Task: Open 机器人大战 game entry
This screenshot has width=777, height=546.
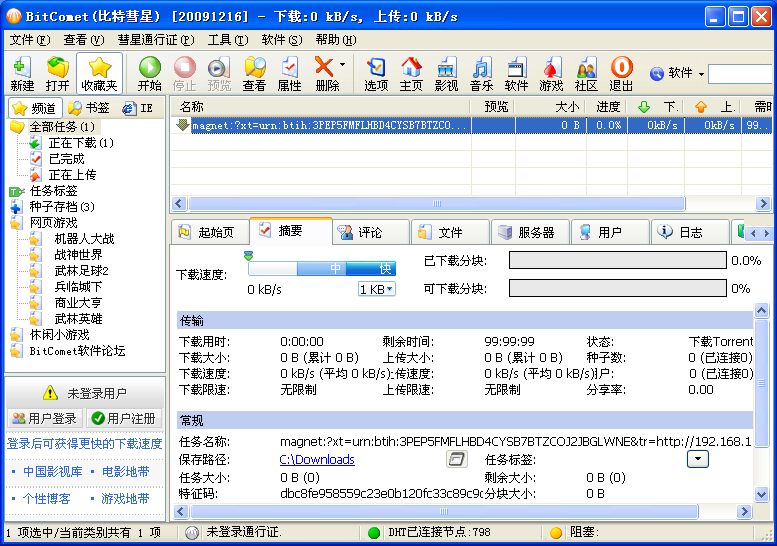Action: (x=84, y=239)
